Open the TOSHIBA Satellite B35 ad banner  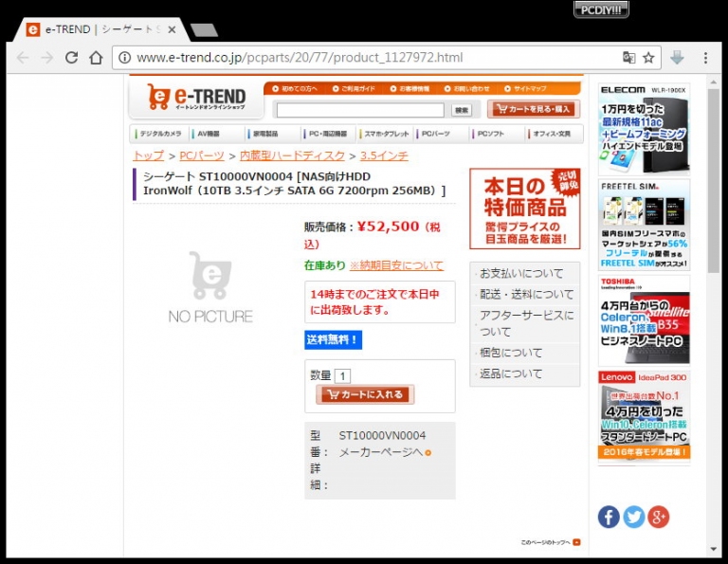click(x=644, y=320)
